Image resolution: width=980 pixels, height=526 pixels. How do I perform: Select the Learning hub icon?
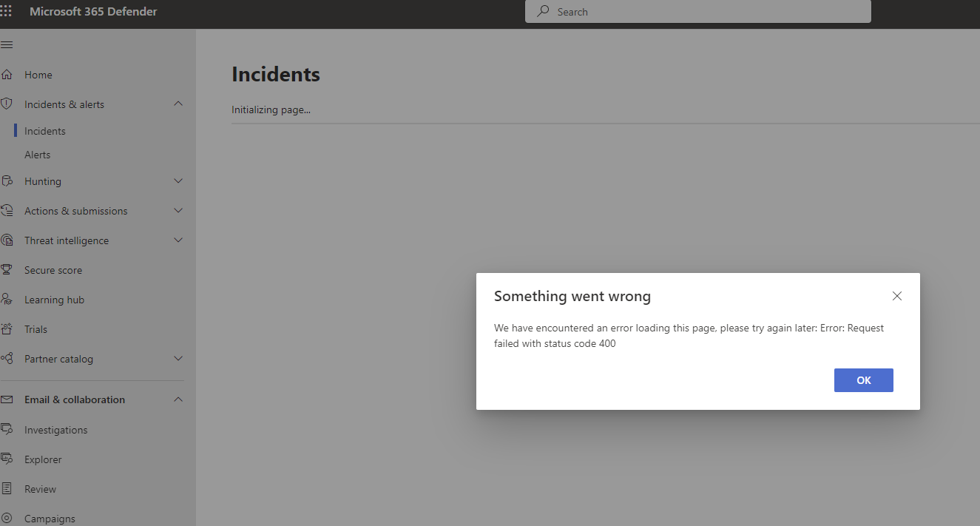pyautogui.click(x=7, y=299)
